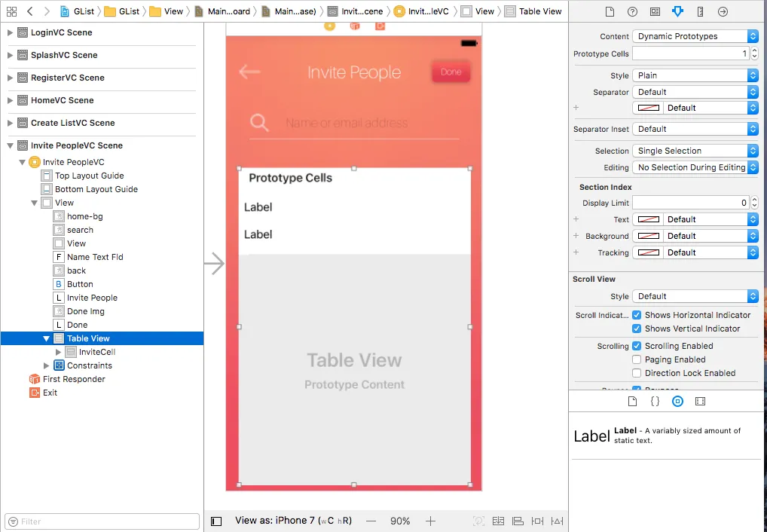Image resolution: width=767 pixels, height=532 pixels.
Task: Click View as: iPhone 7 button
Action: (294, 521)
